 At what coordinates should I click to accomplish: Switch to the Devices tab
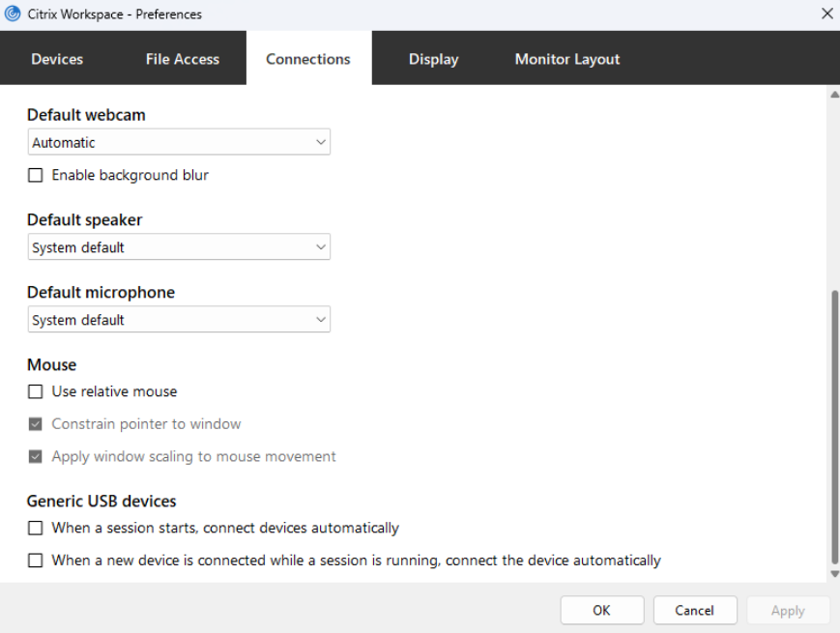click(x=57, y=59)
